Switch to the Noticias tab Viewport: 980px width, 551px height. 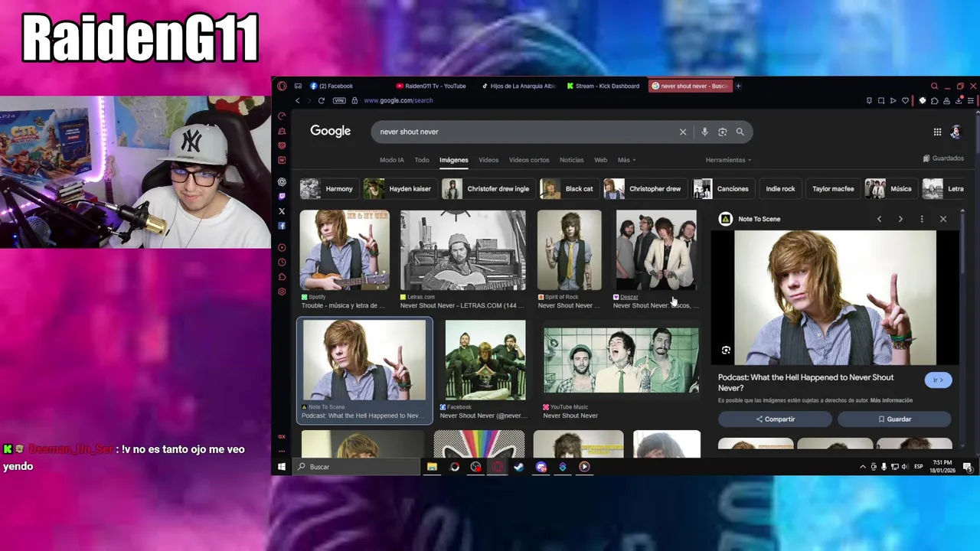coord(571,160)
